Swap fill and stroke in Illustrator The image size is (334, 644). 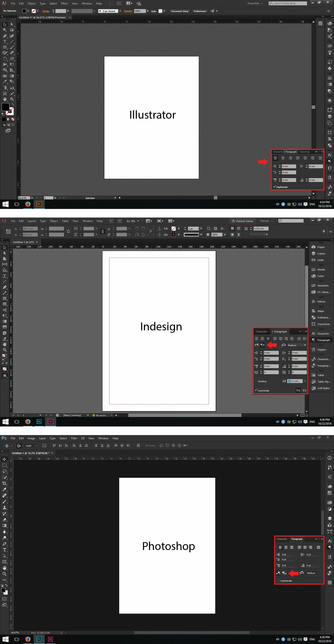click(13, 104)
